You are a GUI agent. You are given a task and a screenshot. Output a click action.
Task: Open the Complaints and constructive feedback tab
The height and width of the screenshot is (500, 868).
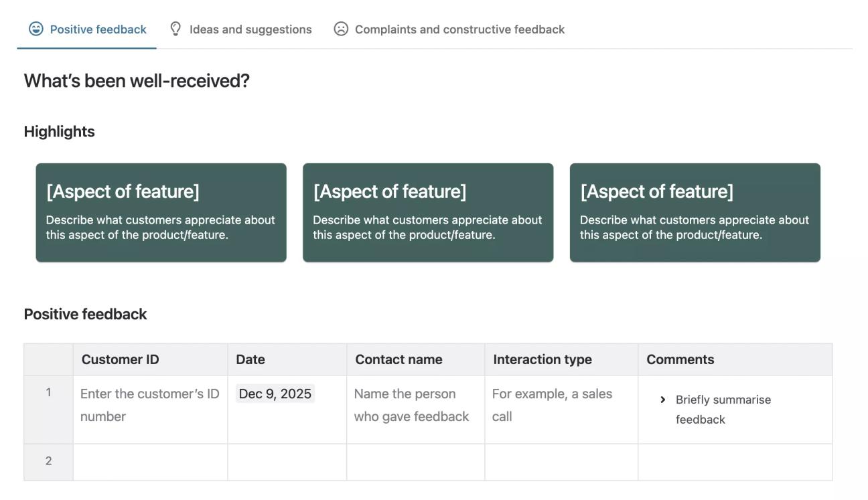tap(460, 29)
